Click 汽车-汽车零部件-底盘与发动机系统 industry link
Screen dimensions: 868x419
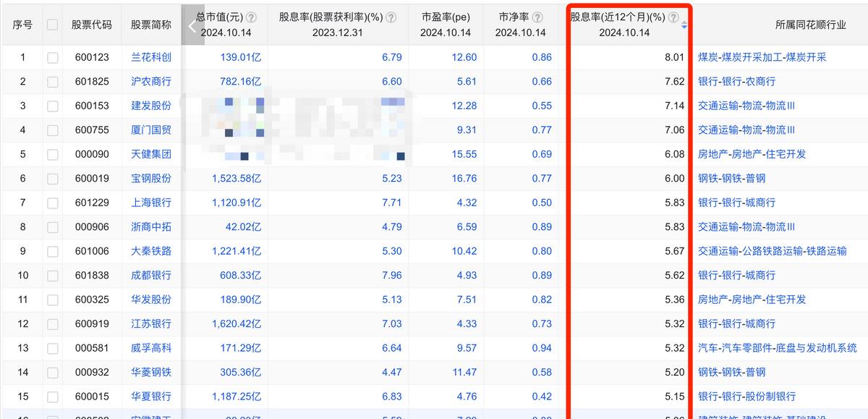pos(777,348)
